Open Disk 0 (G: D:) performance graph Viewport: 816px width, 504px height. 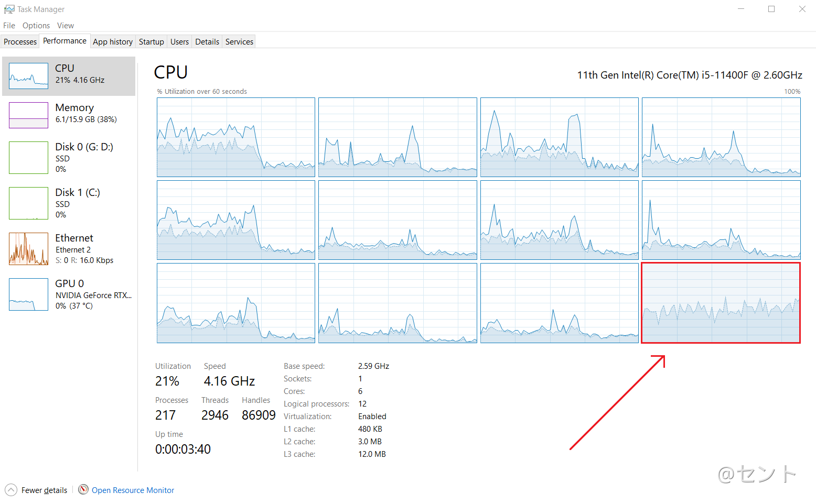coord(28,158)
